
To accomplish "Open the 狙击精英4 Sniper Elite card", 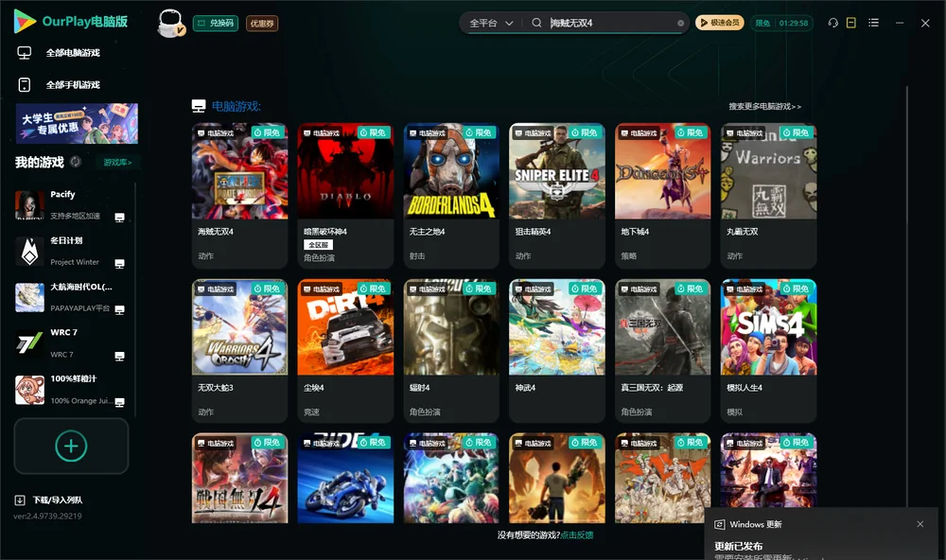I will coord(557,196).
